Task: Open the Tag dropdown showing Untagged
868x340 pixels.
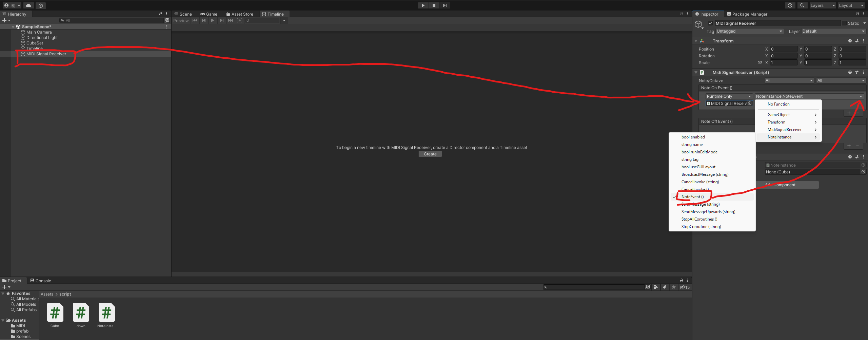Action: click(x=750, y=31)
